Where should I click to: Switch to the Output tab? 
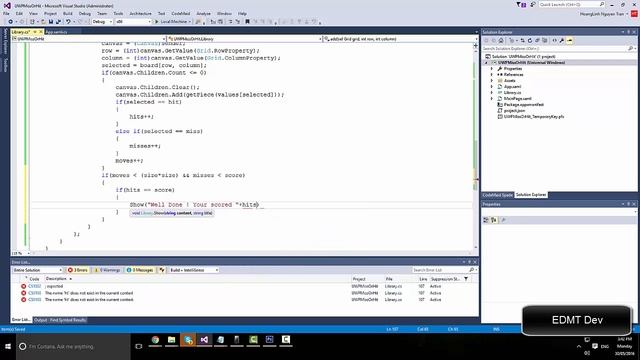[x=40, y=320]
